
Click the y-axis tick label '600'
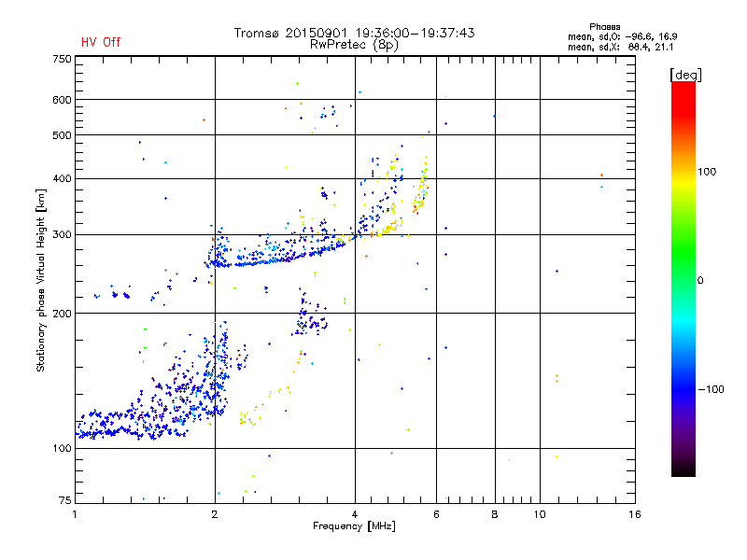[x=62, y=100]
